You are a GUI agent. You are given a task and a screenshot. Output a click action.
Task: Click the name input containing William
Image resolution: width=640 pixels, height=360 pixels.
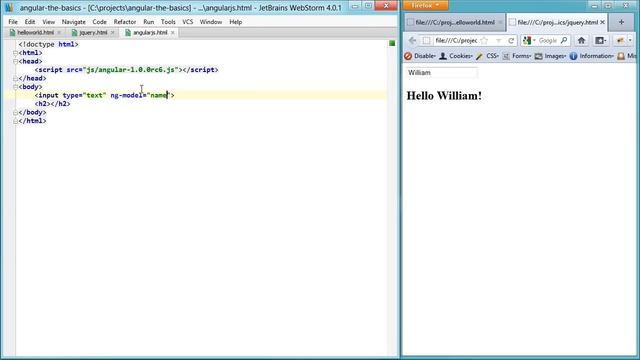(441, 73)
